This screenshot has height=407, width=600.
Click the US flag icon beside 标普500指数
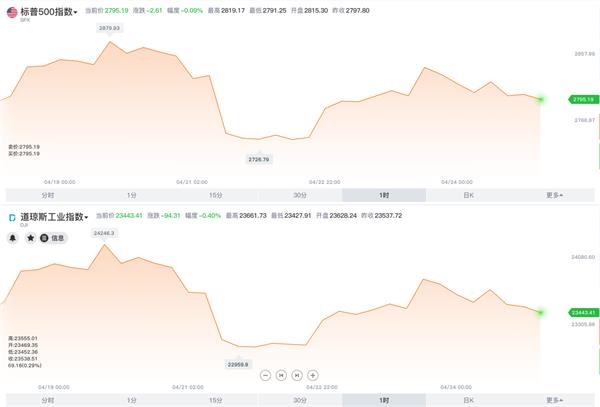click(12, 12)
